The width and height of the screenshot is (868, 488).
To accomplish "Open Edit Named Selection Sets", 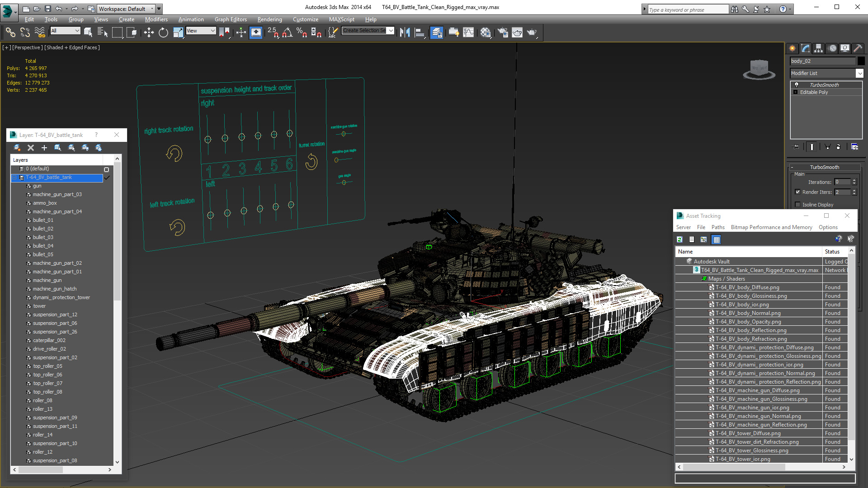I will [x=333, y=32].
